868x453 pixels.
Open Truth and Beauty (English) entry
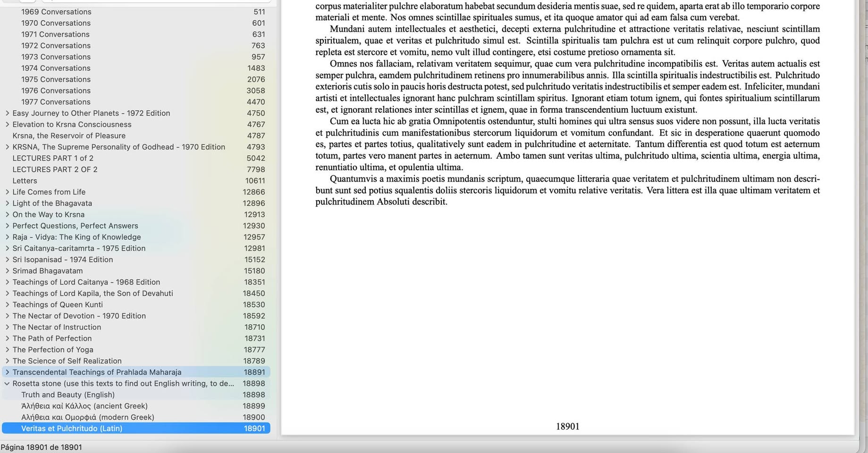pos(68,395)
